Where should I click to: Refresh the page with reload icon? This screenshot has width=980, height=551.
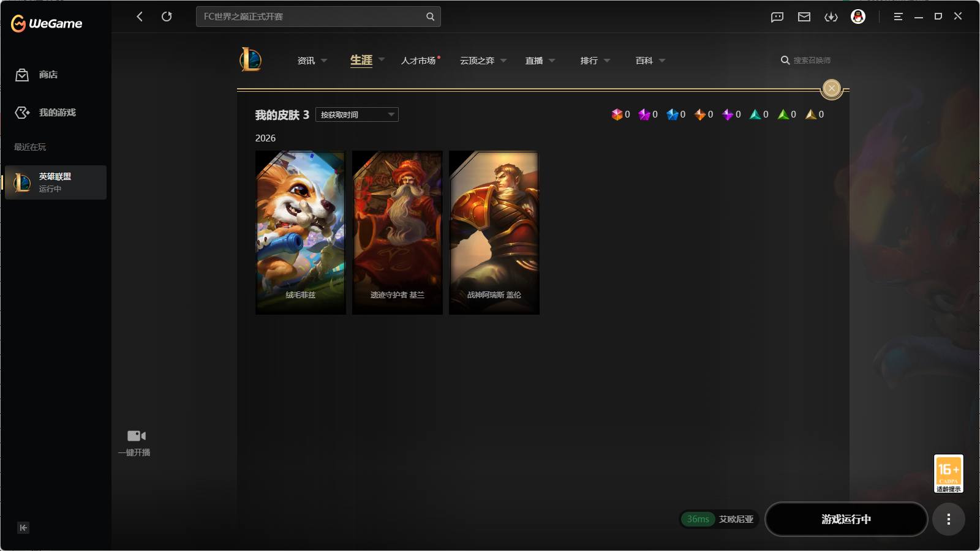coord(167,17)
